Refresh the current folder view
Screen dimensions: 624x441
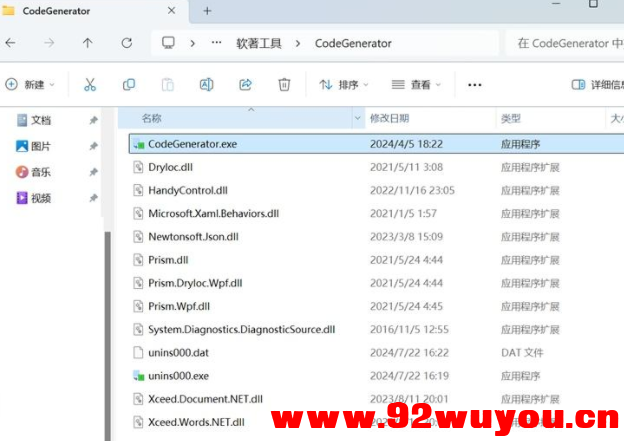[126, 43]
